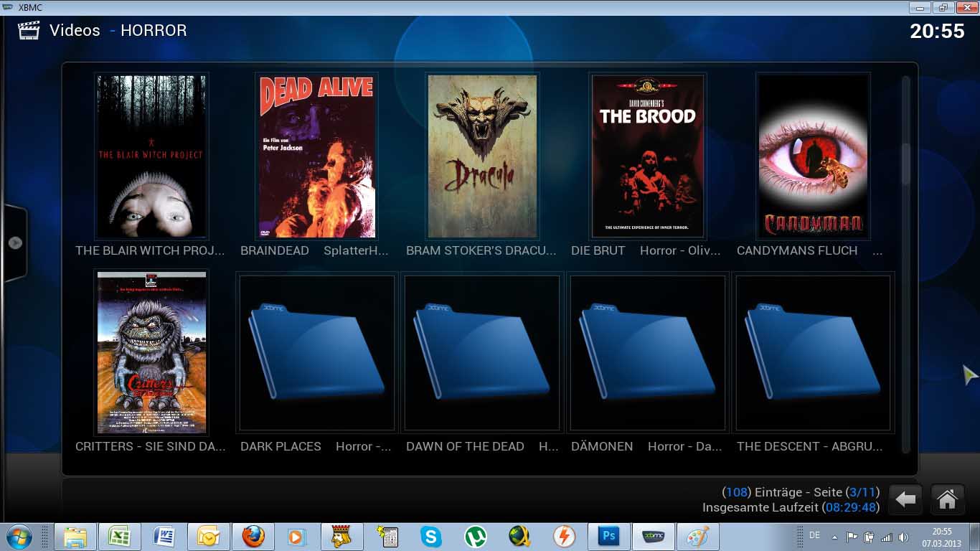Select the Critters movie poster
Screen dimensions: 980x551
tap(151, 352)
